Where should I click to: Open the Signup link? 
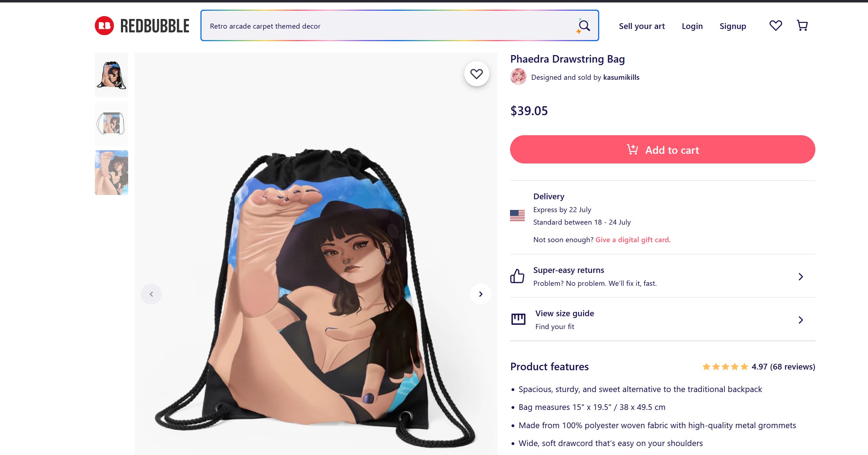click(x=733, y=26)
